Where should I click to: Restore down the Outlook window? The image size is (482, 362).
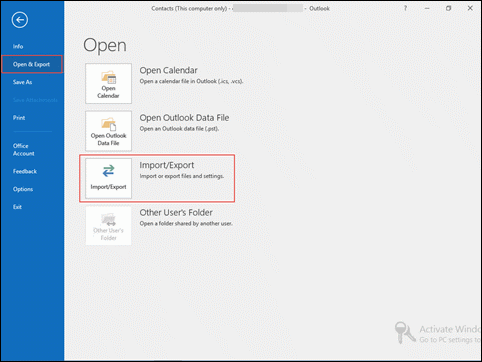(449, 8)
